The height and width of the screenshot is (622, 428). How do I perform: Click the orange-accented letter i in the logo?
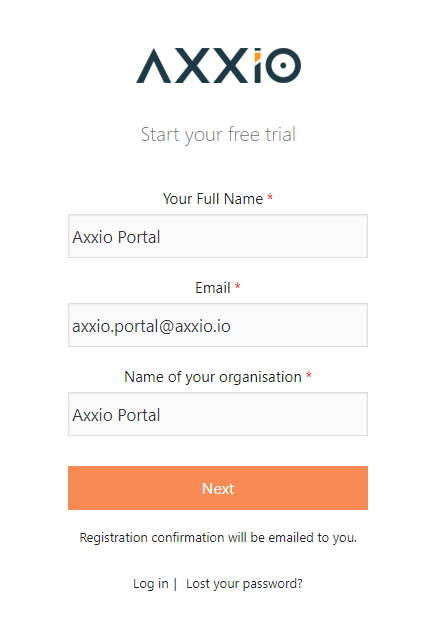click(257, 65)
